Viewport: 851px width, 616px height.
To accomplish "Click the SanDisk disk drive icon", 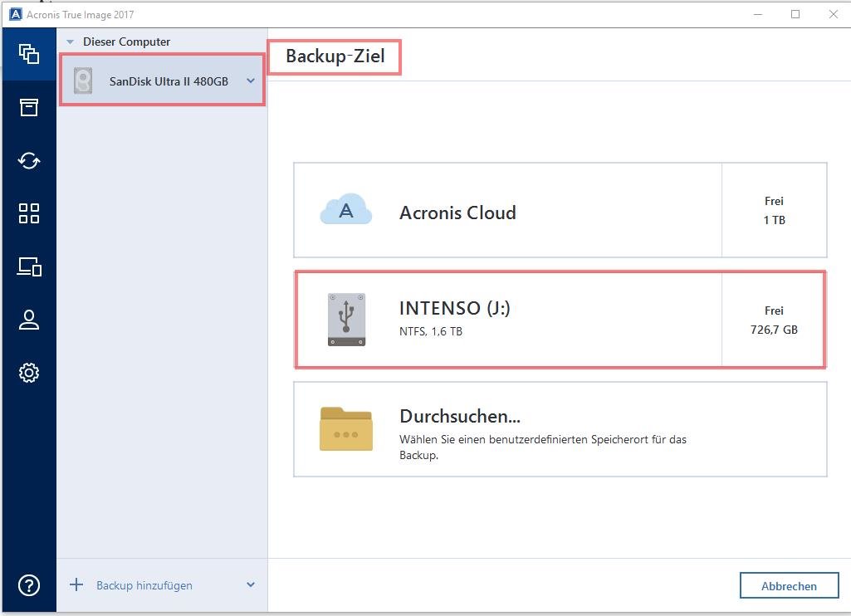I will click(83, 81).
